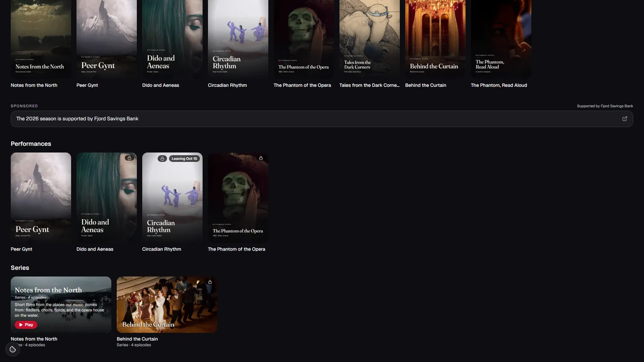
Task: Click the Series section heading
Action: tap(20, 267)
